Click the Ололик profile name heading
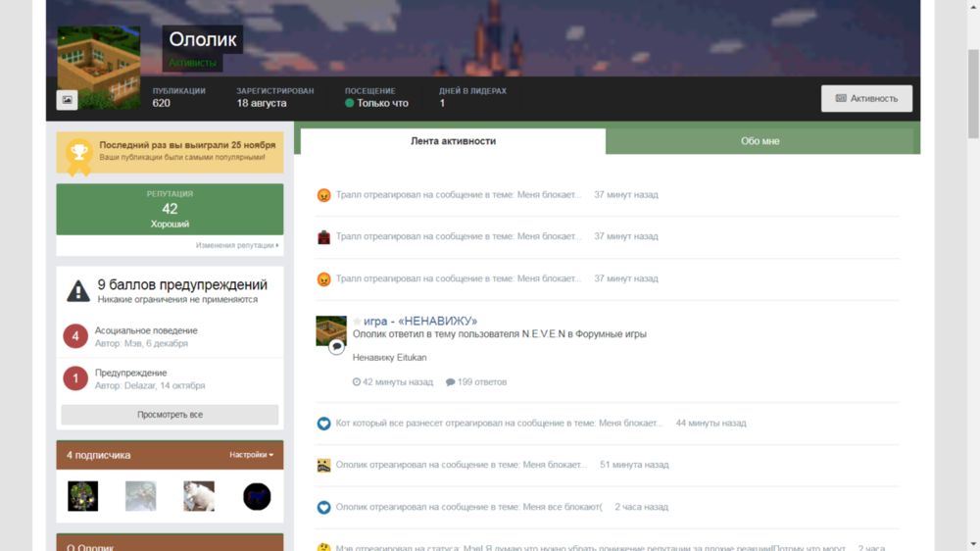The width and height of the screenshot is (980, 551). tap(203, 39)
